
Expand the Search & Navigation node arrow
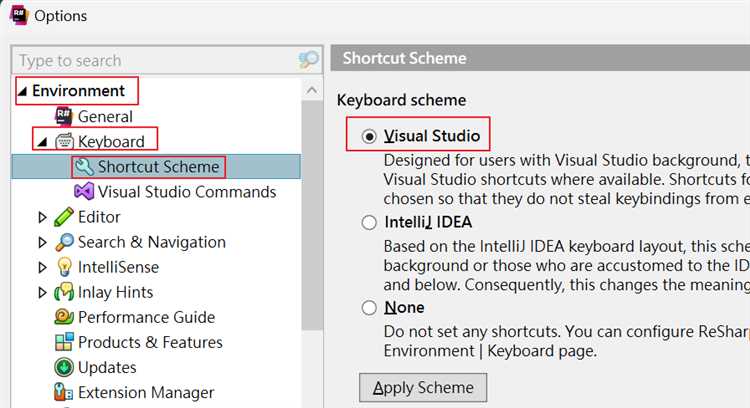42,242
